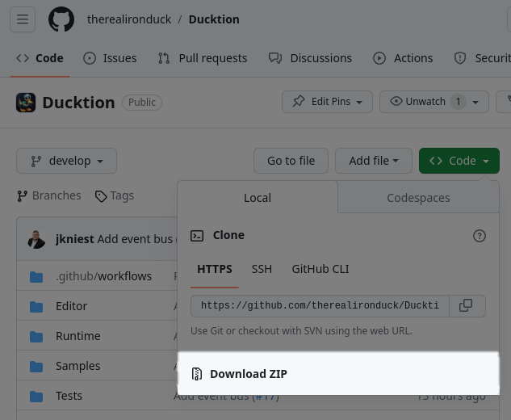Click the folder icon beside .github/workflows
This screenshot has width=511, height=420.
(x=36, y=277)
